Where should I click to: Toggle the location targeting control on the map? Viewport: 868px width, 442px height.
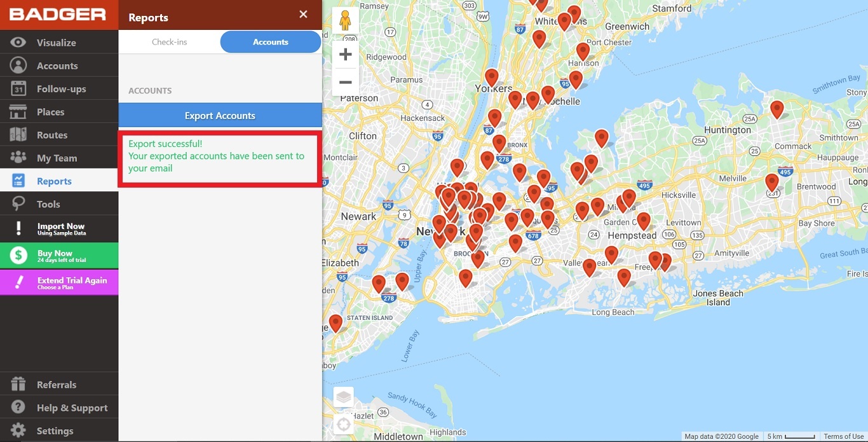click(x=343, y=424)
